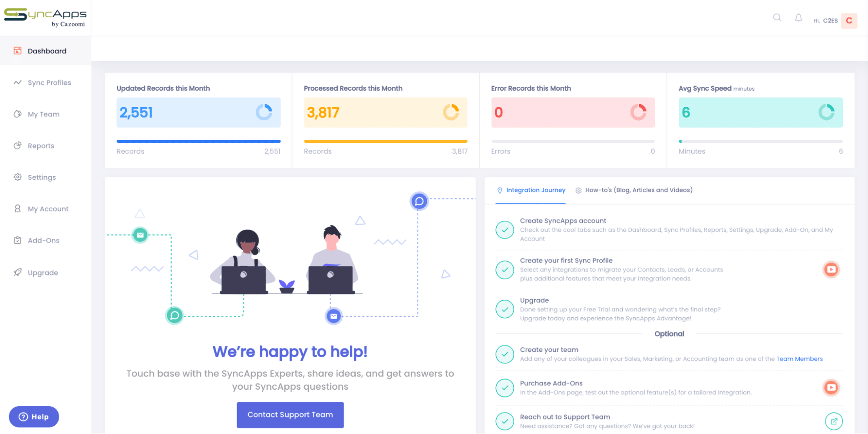868x434 pixels.
Task: Play the Create your first Sync Profile video
Action: [x=831, y=270]
